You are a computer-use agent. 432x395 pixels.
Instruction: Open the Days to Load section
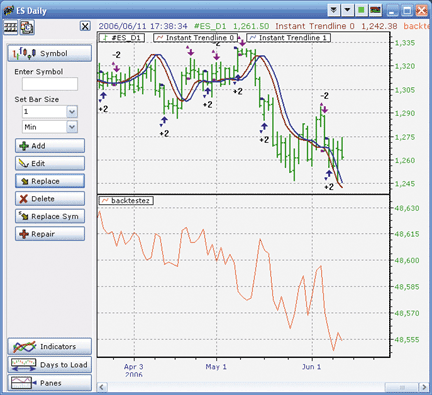tap(50, 365)
